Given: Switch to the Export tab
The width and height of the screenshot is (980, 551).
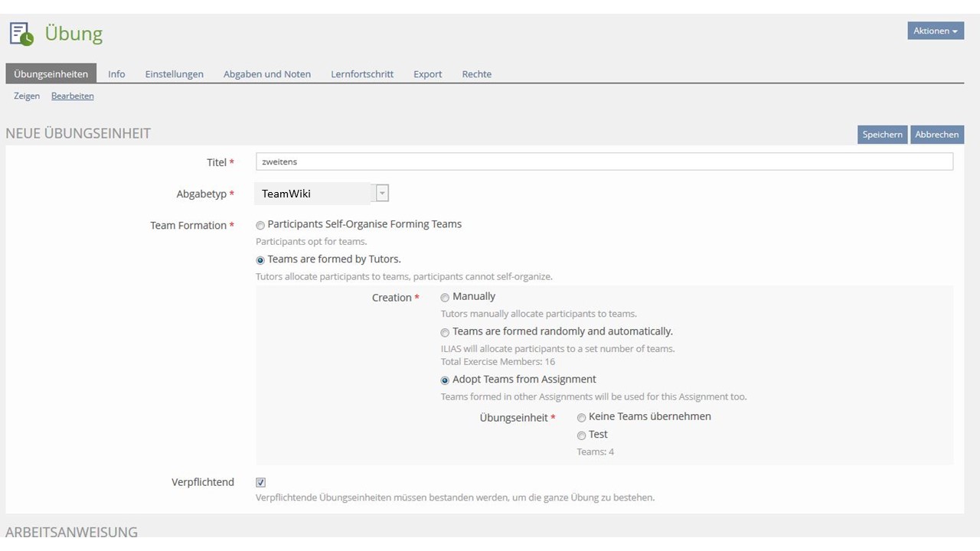Looking at the screenshot, I should tap(427, 74).
